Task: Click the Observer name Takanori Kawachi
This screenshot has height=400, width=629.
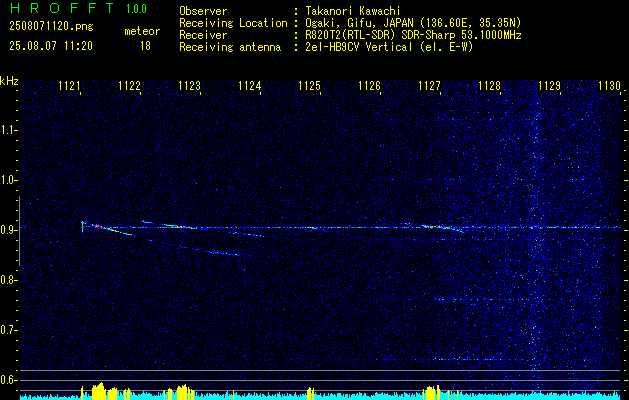Action: [x=353, y=11]
